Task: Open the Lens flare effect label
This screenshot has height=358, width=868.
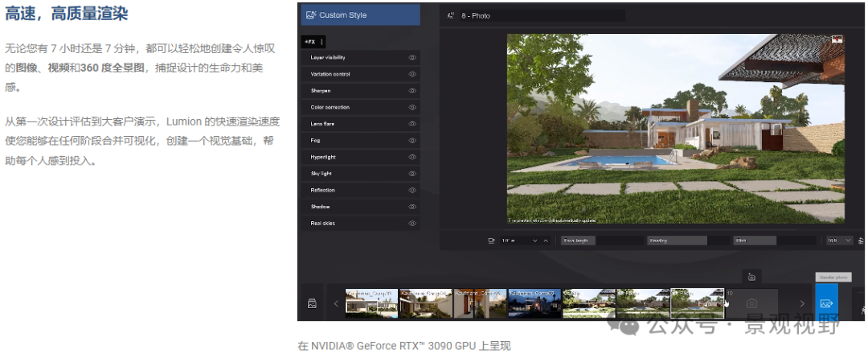Action: tap(323, 124)
